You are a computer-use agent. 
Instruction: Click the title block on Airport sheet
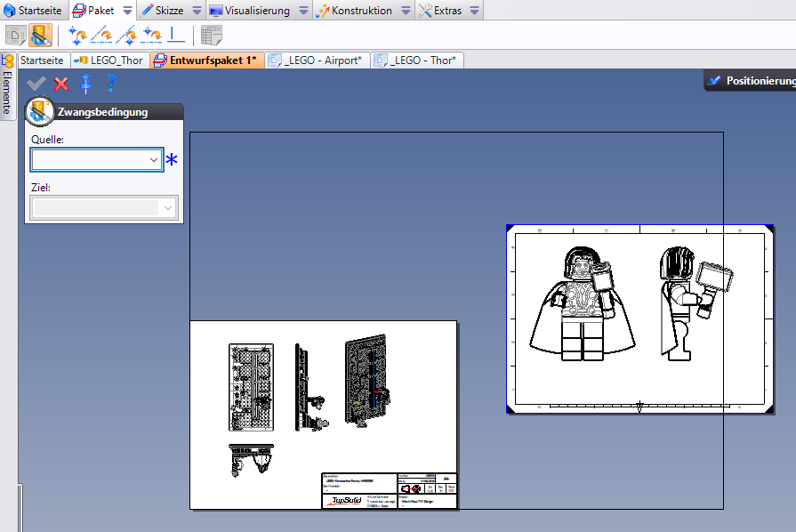coord(390,491)
